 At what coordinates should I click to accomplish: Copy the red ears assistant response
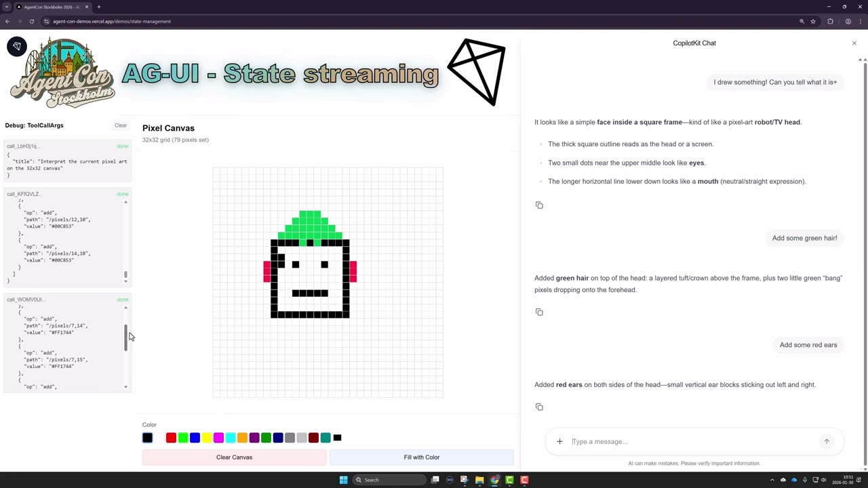point(539,407)
